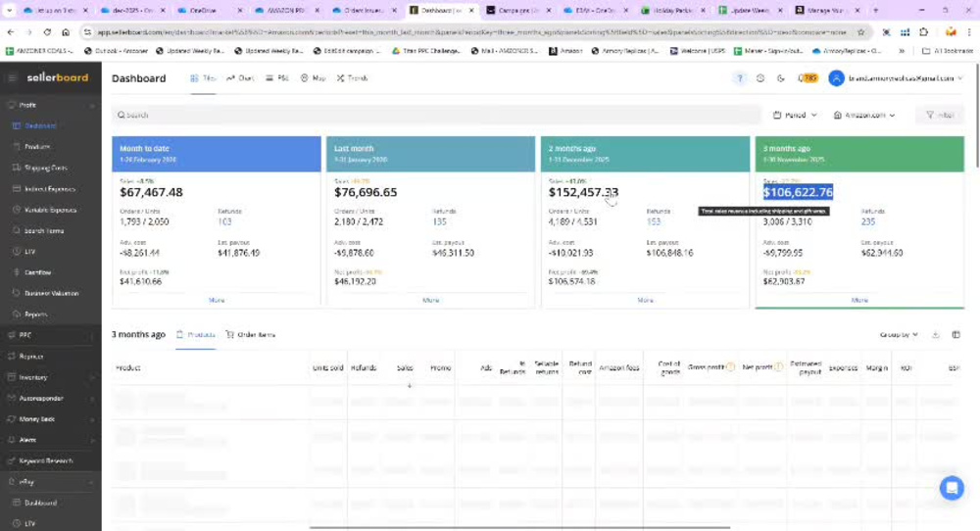Viewport: 980px width, 531px height.
Task: Open the Dashboard item under eBay
Action: [x=40, y=503]
